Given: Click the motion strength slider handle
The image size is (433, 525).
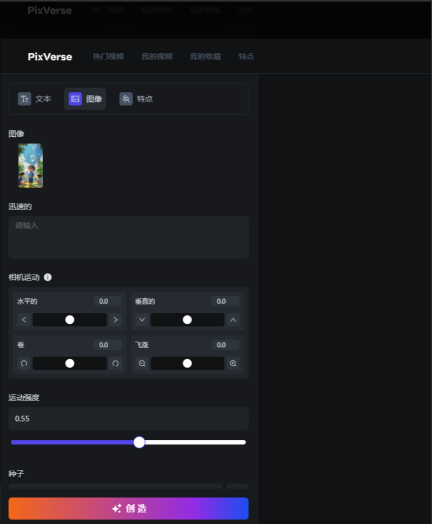Looking at the screenshot, I should pos(139,443).
